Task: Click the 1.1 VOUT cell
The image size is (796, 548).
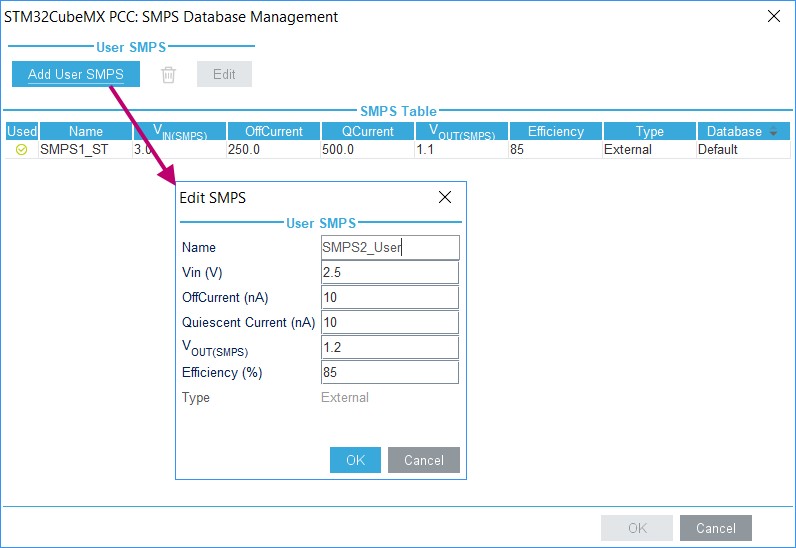Action: click(461, 150)
